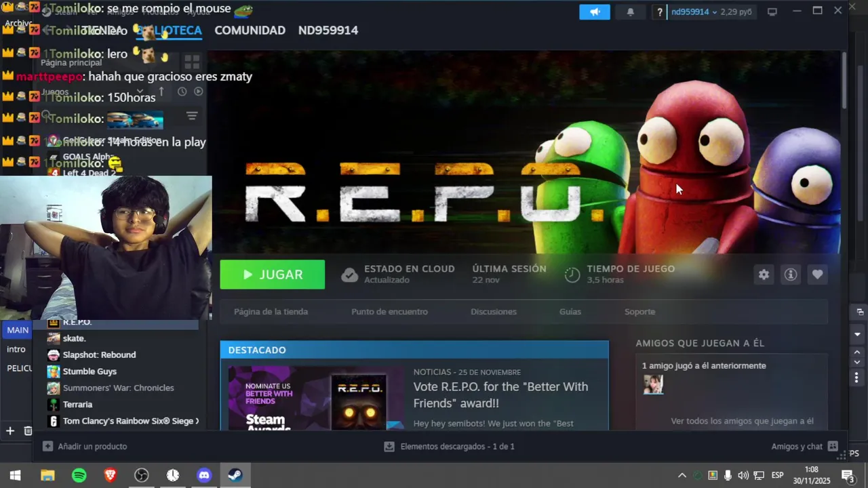Click the question mark help icon
This screenshot has width=868, height=488.
(659, 12)
